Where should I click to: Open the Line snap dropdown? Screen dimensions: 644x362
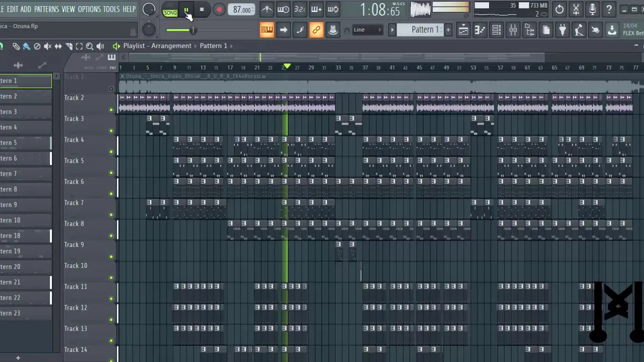pyautogui.click(x=367, y=30)
